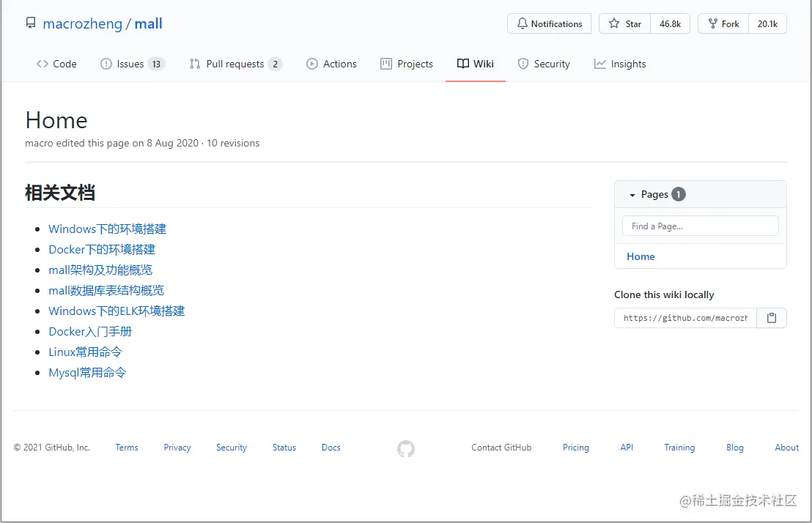812x523 pixels.
Task: Open the Docs footer link
Action: pyautogui.click(x=331, y=448)
